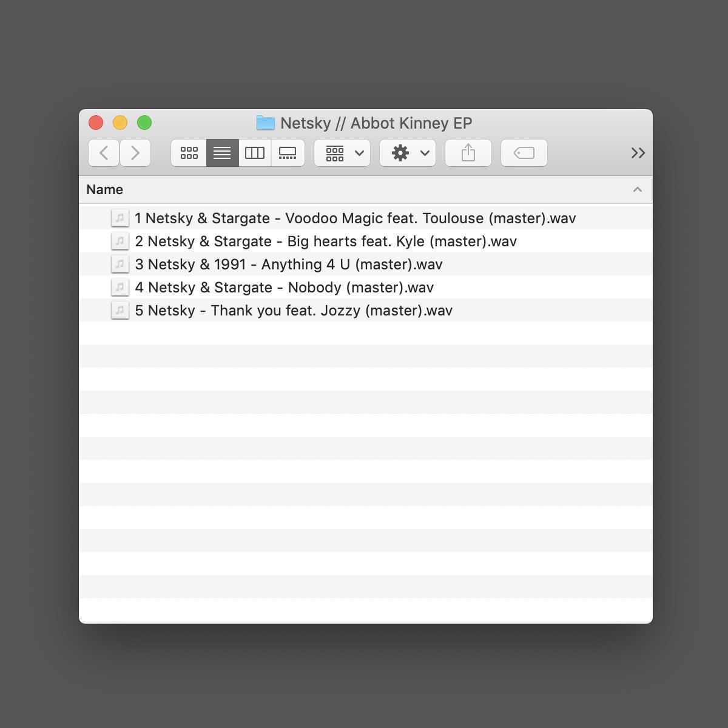Viewport: 728px width, 728px height.
Task: Go forward with the right chevron button
Action: click(135, 153)
